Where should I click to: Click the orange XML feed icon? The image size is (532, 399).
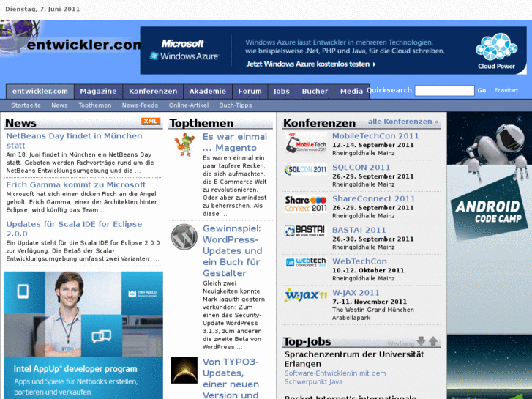pos(151,122)
